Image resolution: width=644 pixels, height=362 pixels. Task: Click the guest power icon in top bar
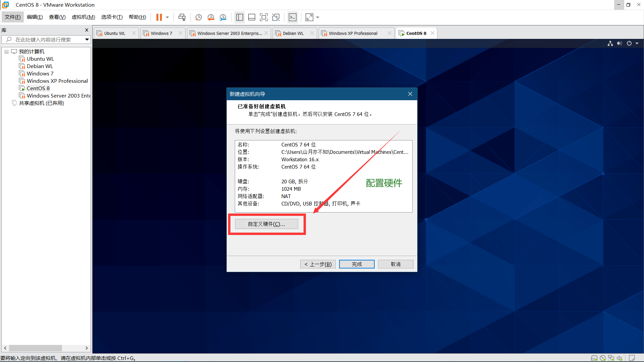pyautogui.click(x=629, y=43)
